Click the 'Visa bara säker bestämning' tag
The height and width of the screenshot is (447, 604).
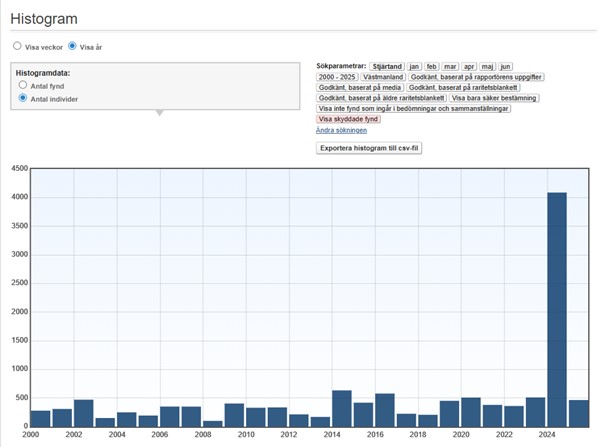(x=495, y=98)
